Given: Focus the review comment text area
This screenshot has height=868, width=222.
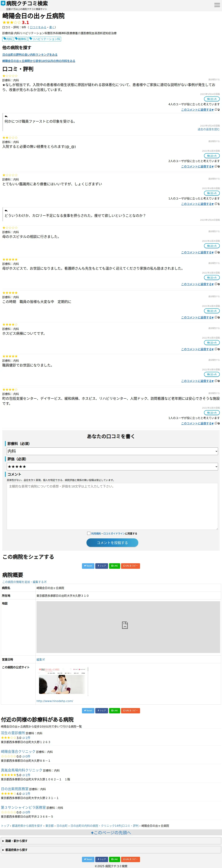Looking at the screenshot, I should (x=112, y=506).
